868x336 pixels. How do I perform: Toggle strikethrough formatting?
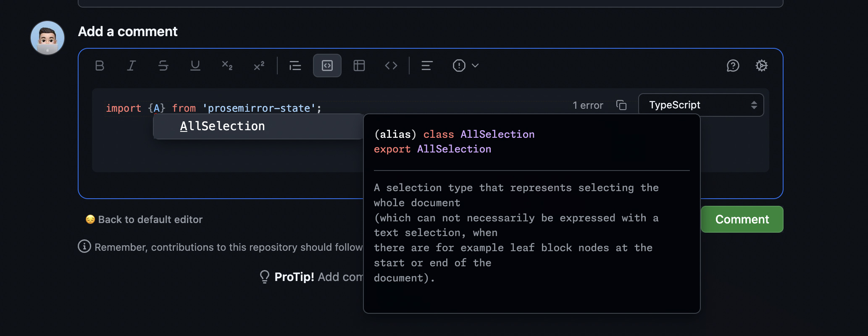click(163, 66)
